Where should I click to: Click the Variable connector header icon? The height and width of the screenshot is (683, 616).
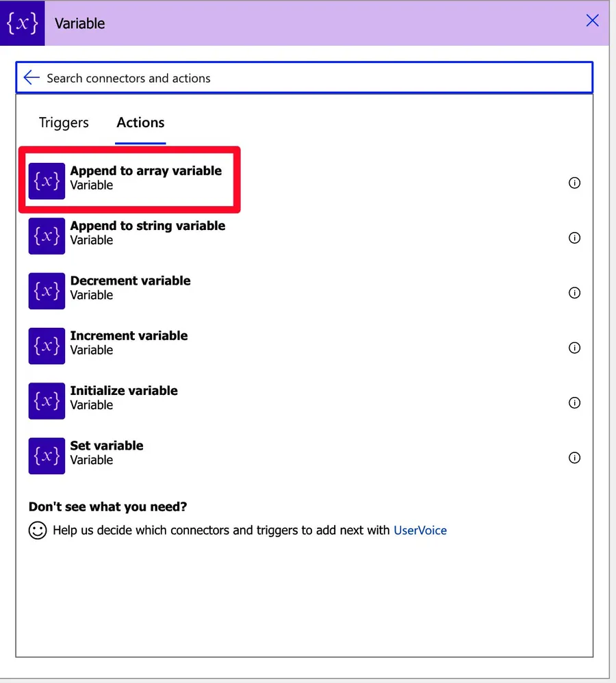click(x=22, y=23)
